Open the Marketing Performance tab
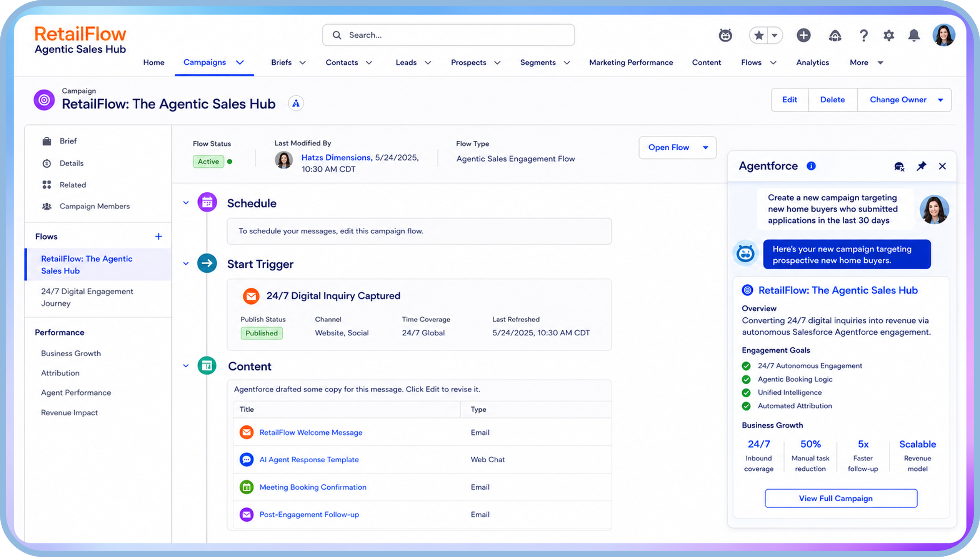 (x=631, y=62)
